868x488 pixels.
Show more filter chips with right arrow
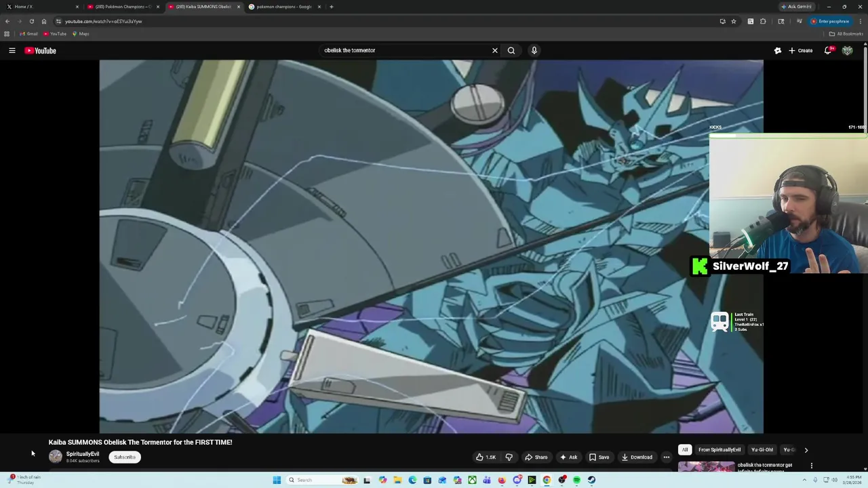point(806,449)
